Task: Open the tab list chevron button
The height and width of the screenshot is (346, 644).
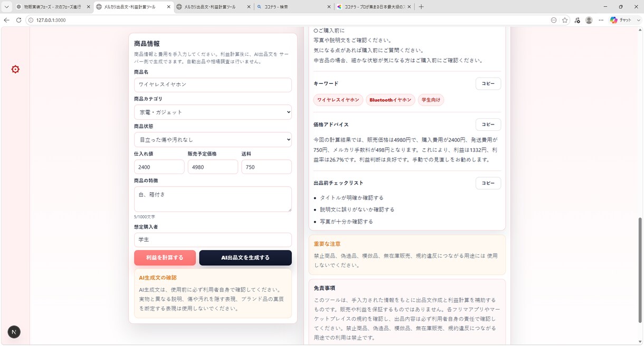Action: click(6, 7)
